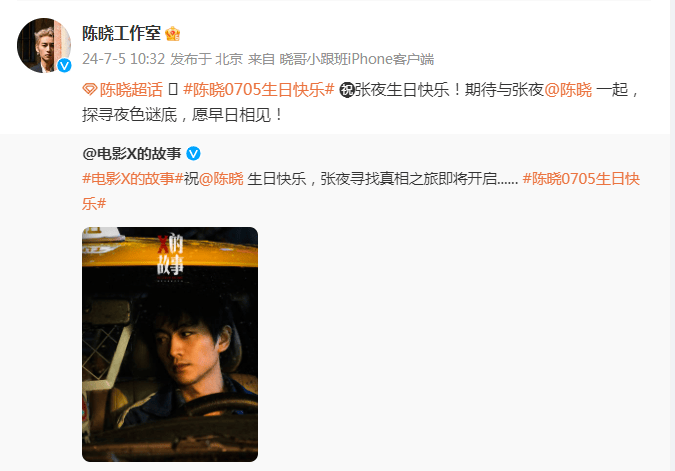This screenshot has height=471, width=675.
Task: Open the X的故事 movie poster thumbnail
Action: click(x=170, y=344)
